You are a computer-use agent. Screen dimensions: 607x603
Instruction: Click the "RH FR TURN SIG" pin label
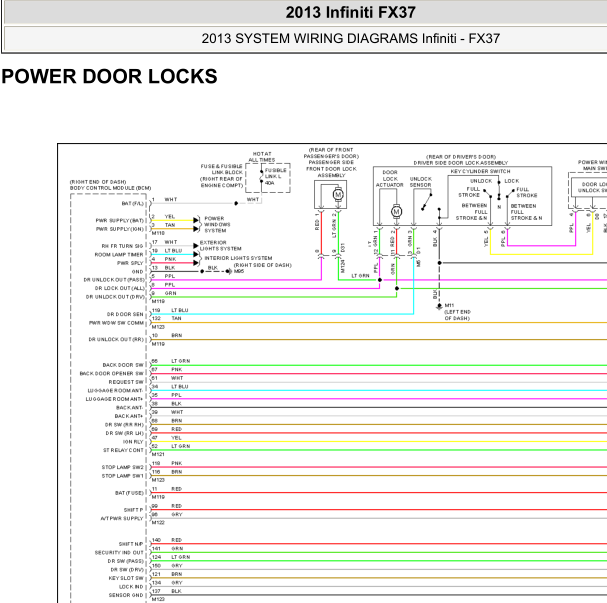point(122,246)
